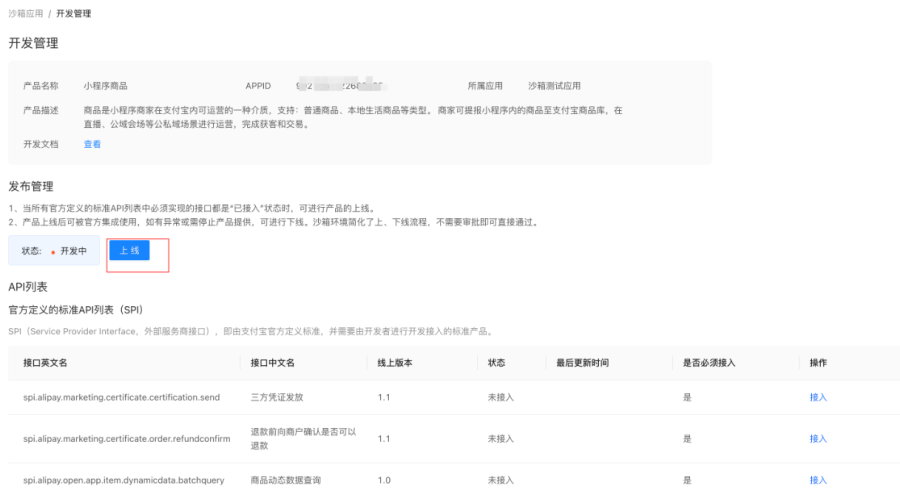Click the 线上版本 column header
The height and width of the screenshot is (493, 900).
point(395,363)
